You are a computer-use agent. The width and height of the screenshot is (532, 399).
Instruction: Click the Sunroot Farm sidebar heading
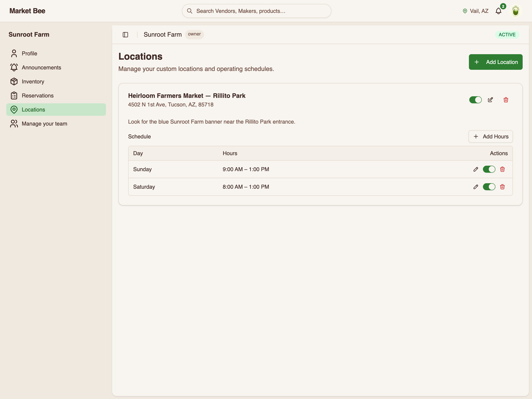[x=29, y=35]
